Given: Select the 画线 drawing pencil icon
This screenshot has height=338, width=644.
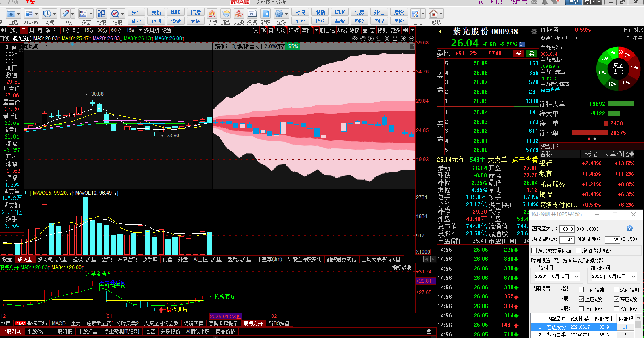Looking at the screenshot, I should [65, 14].
